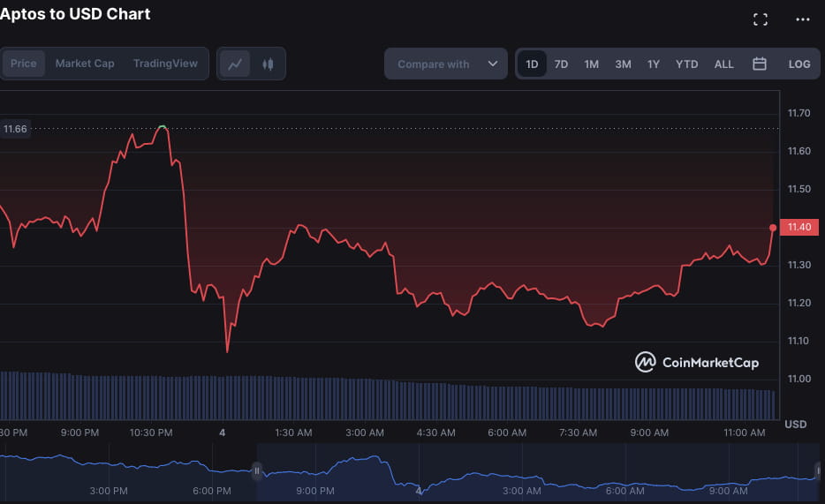The image size is (825, 504).
Task: Click the 7:30 AM time label
Action: (x=578, y=433)
